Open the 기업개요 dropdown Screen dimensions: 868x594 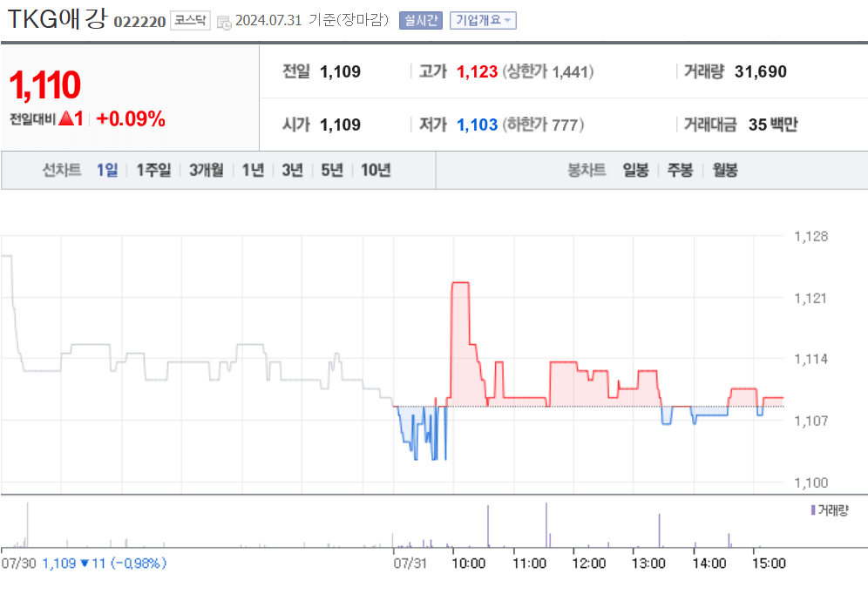[x=482, y=20]
